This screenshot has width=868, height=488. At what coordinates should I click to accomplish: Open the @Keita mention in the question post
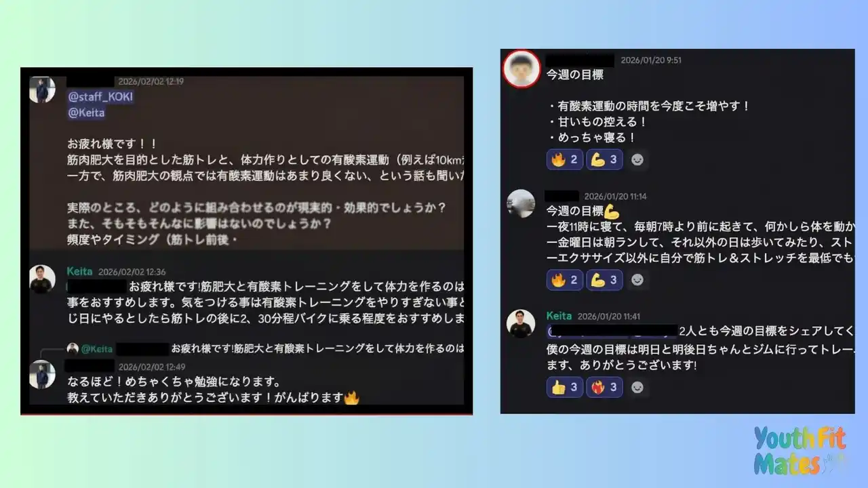click(x=86, y=113)
